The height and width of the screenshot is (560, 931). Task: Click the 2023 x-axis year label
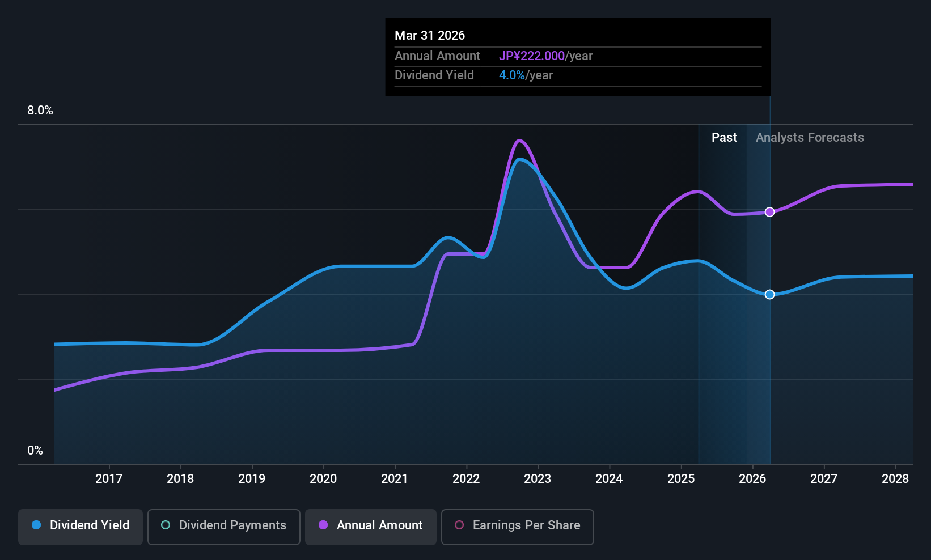[538, 479]
